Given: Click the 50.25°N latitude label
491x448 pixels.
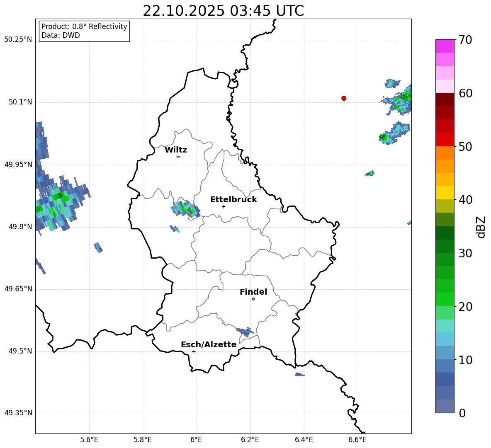Looking at the screenshot, I should (18, 40).
